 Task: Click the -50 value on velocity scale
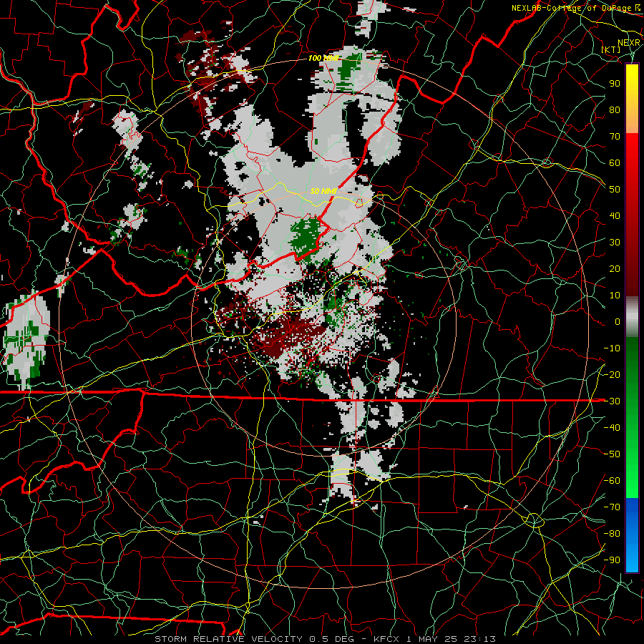(x=612, y=454)
